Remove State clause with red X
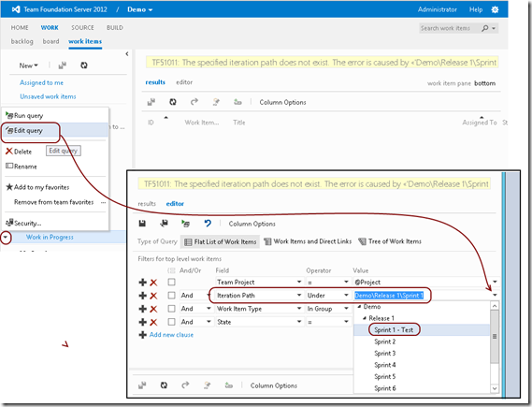532x407 pixels. coord(153,322)
